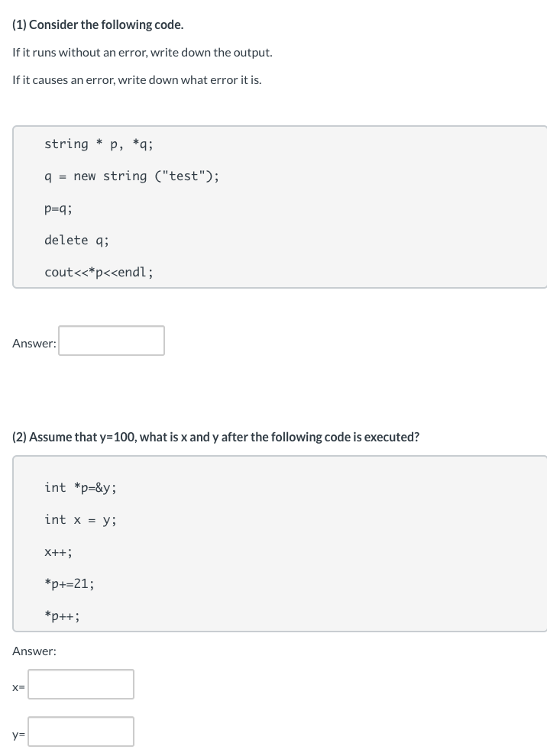Click the 'Answer:' label under question 2
This screenshot has height=756, width=547.
[34, 651]
